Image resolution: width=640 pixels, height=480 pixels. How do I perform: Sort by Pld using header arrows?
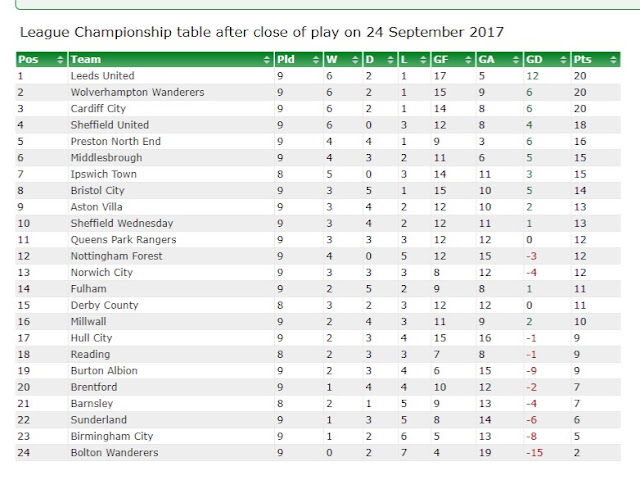pos(316,60)
